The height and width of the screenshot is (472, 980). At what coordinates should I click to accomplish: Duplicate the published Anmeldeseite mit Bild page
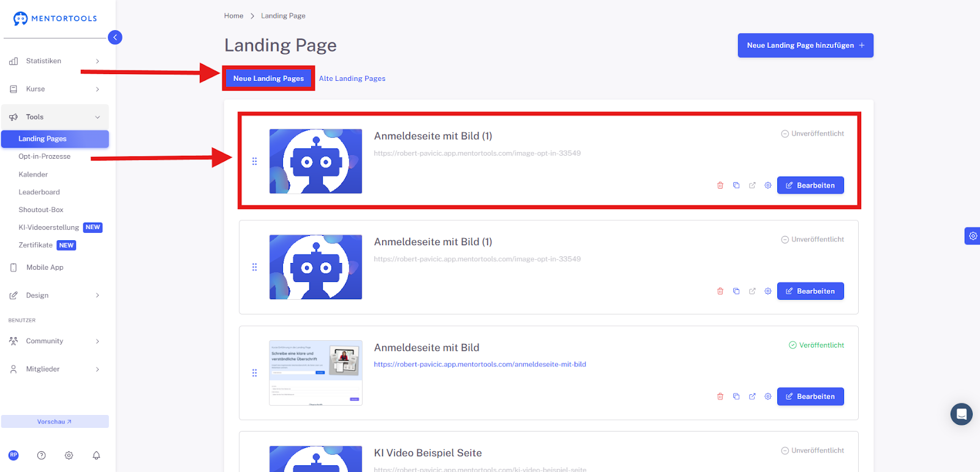click(736, 397)
